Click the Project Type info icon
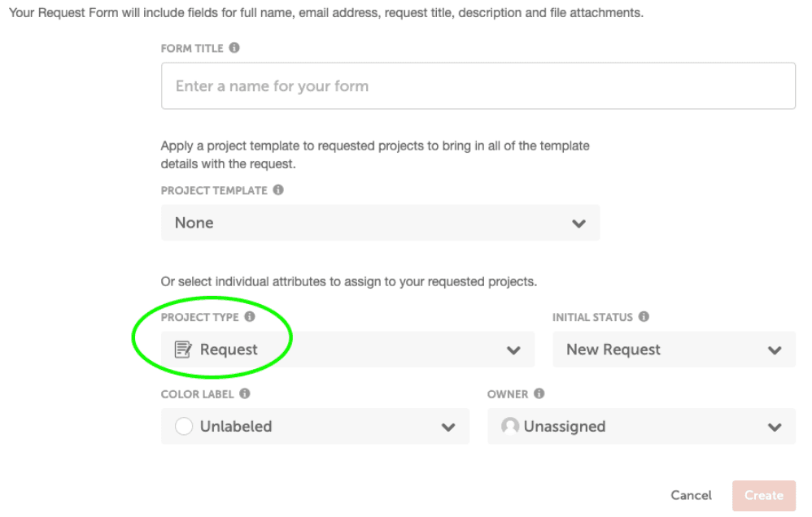The image size is (812, 517). (x=250, y=316)
